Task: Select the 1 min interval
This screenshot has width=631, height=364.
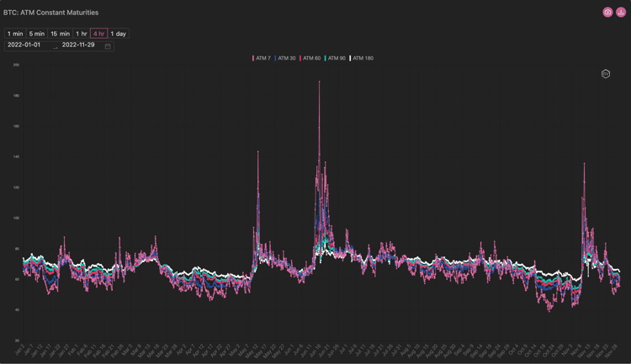Action: [15, 34]
